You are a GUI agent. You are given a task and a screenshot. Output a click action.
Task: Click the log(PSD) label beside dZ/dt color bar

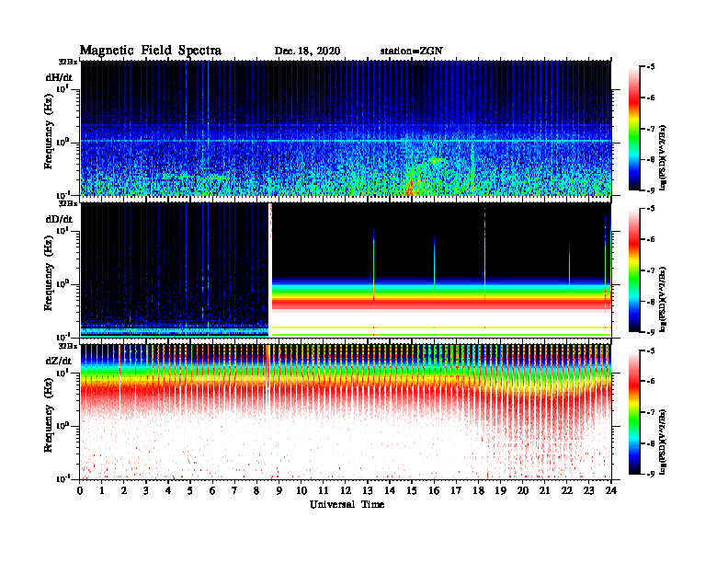pos(663,442)
